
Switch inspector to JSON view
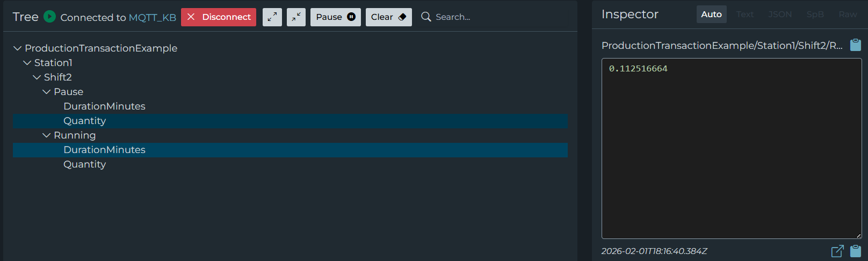coord(780,15)
